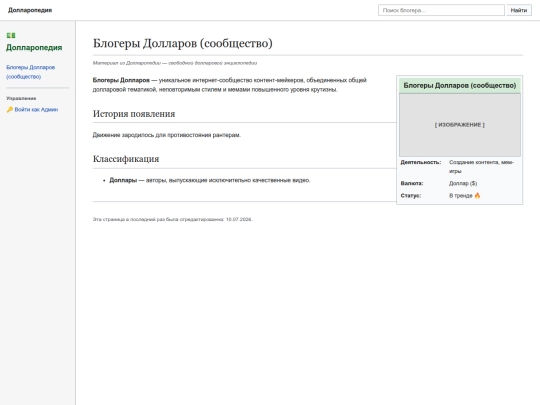Viewport: 540px width, 405px height.
Task: Open the ИЗОБРАЖЕНИЕ placeholder thumbnail
Action: [460, 125]
